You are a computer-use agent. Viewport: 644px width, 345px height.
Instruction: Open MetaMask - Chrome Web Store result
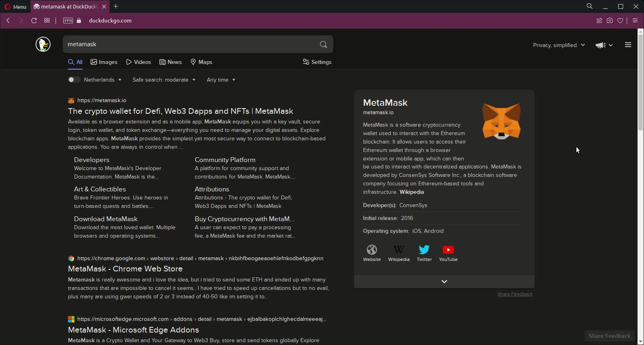point(125,269)
